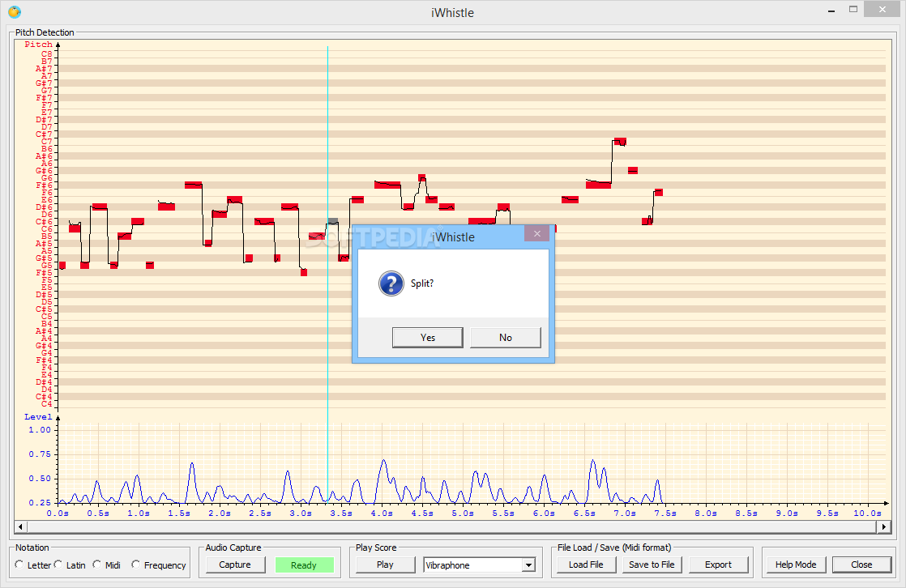Close the Split dialog with its X

[537, 233]
